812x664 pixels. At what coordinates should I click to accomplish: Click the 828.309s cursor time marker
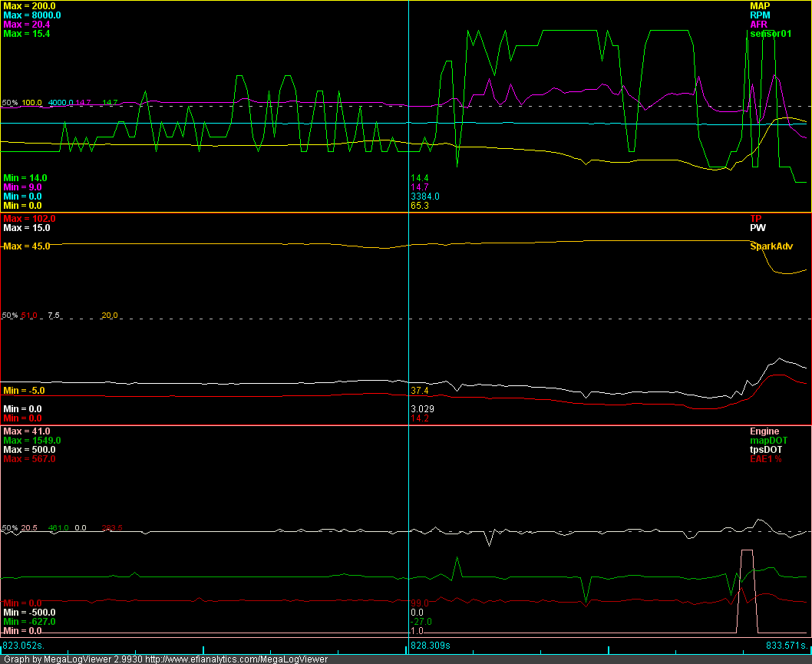point(431,646)
